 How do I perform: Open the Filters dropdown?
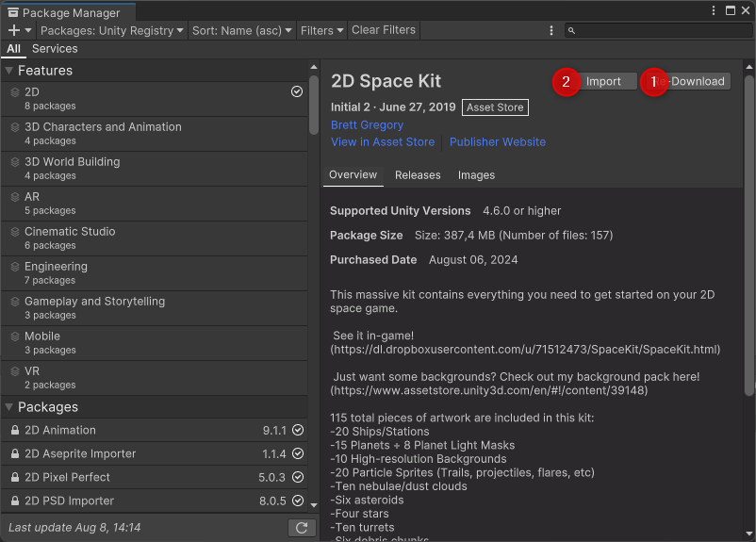[321, 30]
